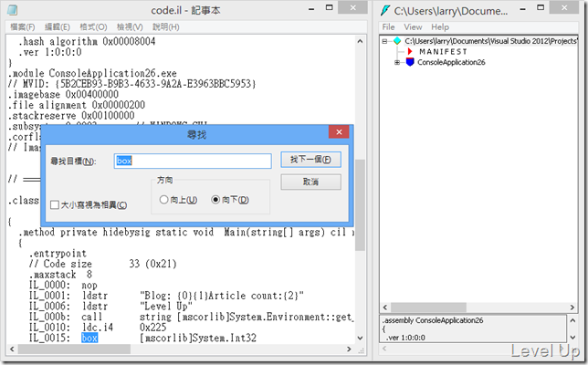Click the ILDASM tree horizontal scrollbar right arrow
Image resolution: width=588 pixels, height=365 pixels.
point(572,308)
